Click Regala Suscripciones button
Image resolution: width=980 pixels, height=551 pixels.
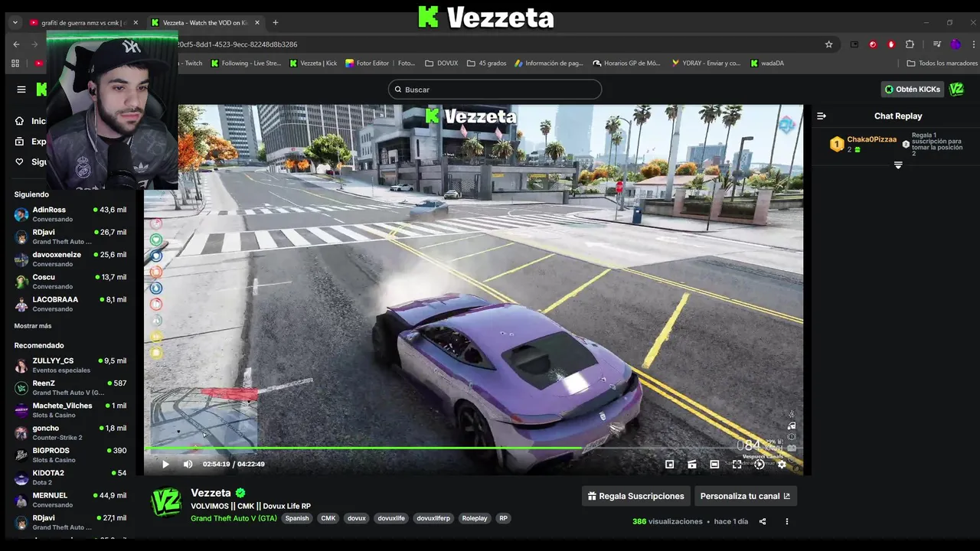[x=635, y=496]
